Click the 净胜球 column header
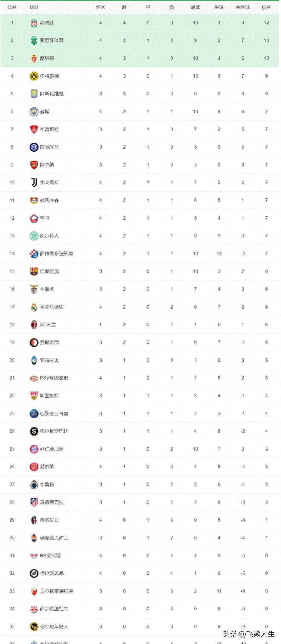281x644 pixels. tap(243, 7)
